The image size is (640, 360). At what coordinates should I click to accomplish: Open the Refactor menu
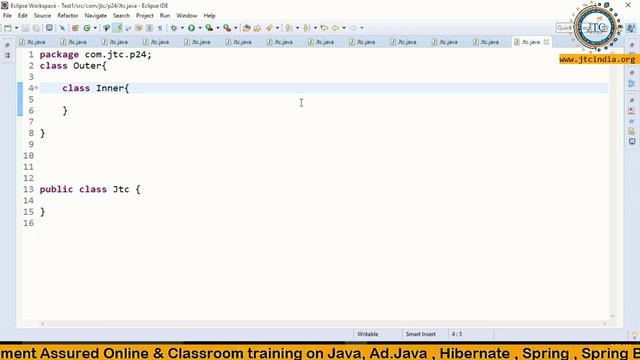pyautogui.click(x=68, y=16)
